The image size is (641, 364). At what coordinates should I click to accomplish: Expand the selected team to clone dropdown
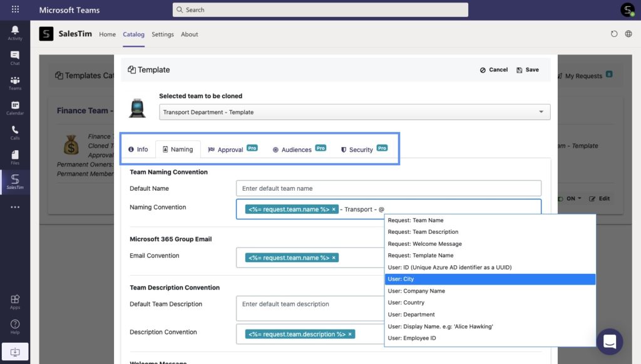pos(354,112)
